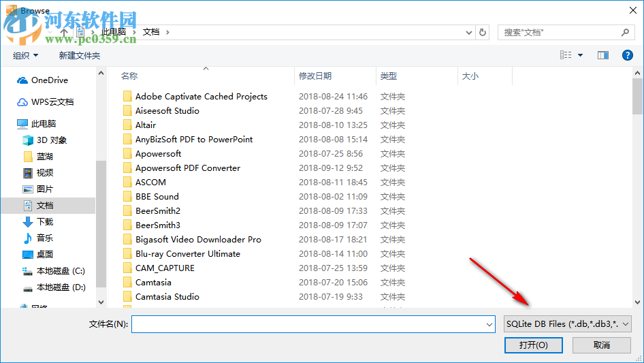Click 此电脑 breadcrumb segment
644x363 pixels.
114,32
